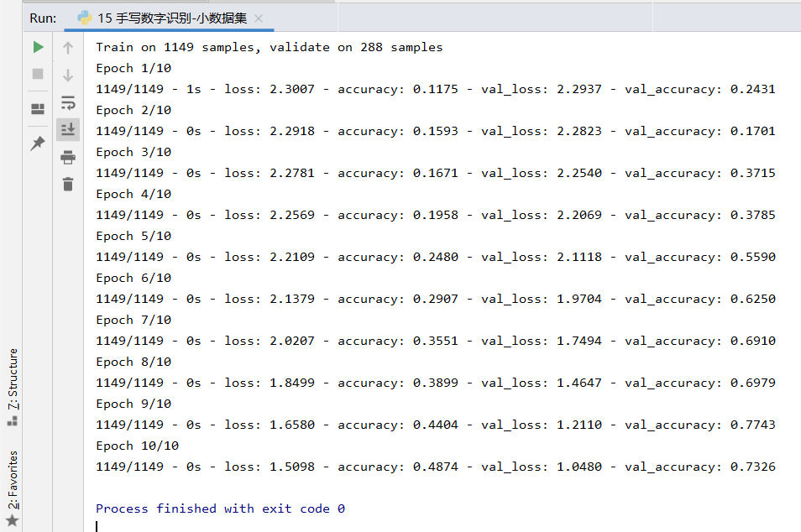Click 'Process finished with exit code 0'
The height and width of the screenshot is (532, 801).
(221, 509)
